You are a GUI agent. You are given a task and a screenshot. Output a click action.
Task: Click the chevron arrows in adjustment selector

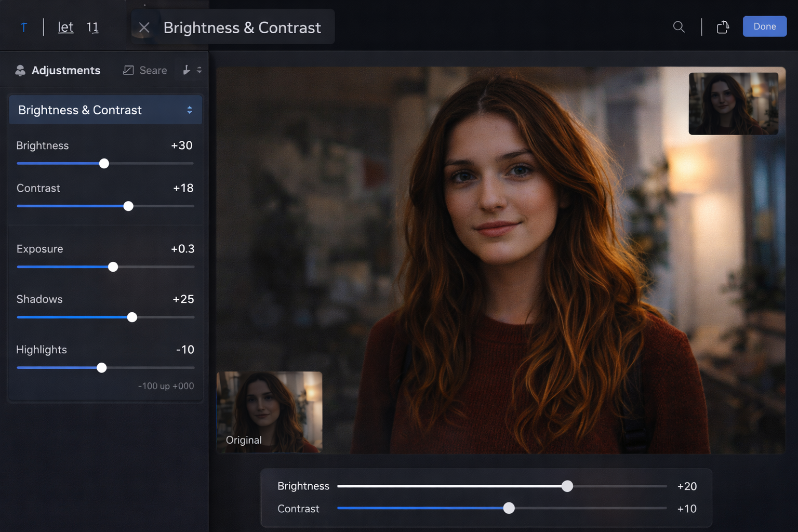(190, 110)
